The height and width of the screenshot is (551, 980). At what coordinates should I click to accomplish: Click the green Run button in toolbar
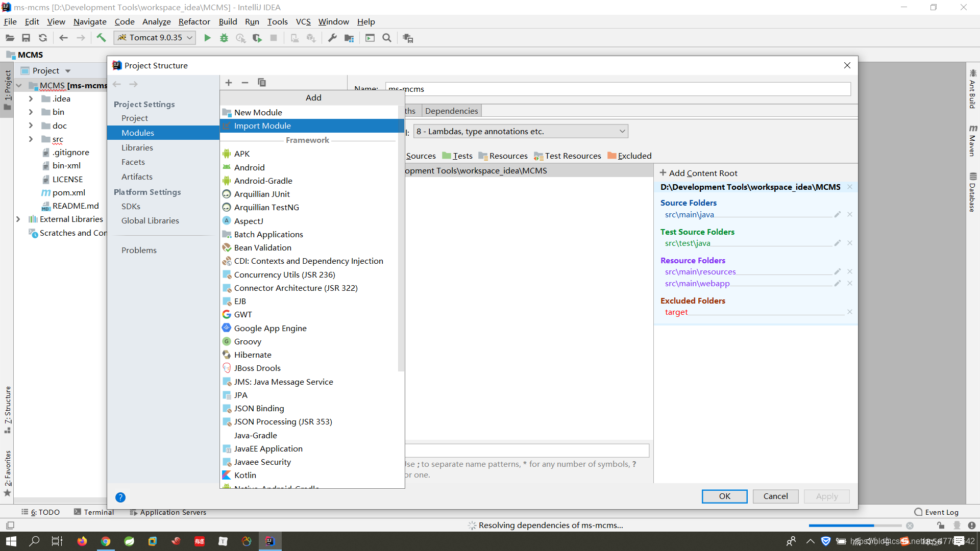click(x=207, y=38)
